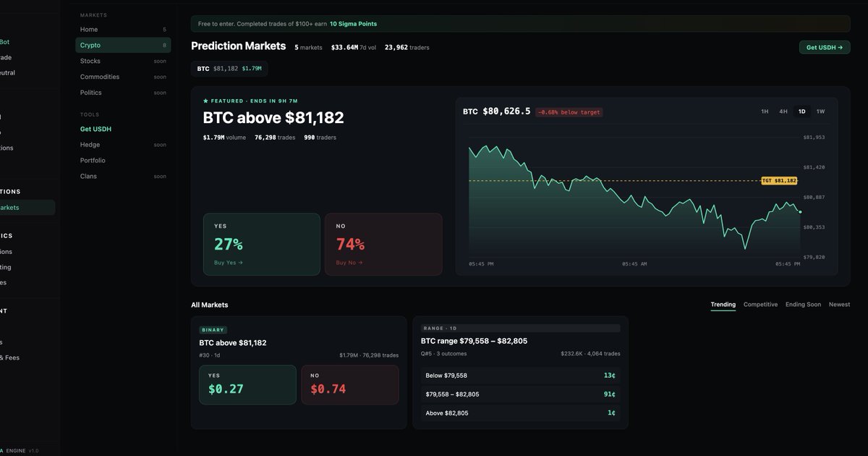Click the 05:45 AM time axis label
The width and height of the screenshot is (868, 456).
click(x=634, y=264)
